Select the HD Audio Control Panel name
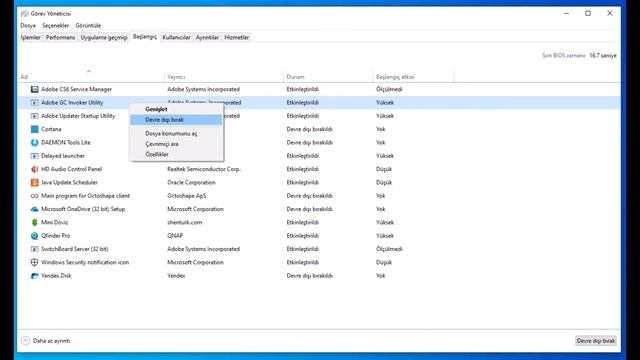This screenshot has height=360, width=640. coord(71,169)
